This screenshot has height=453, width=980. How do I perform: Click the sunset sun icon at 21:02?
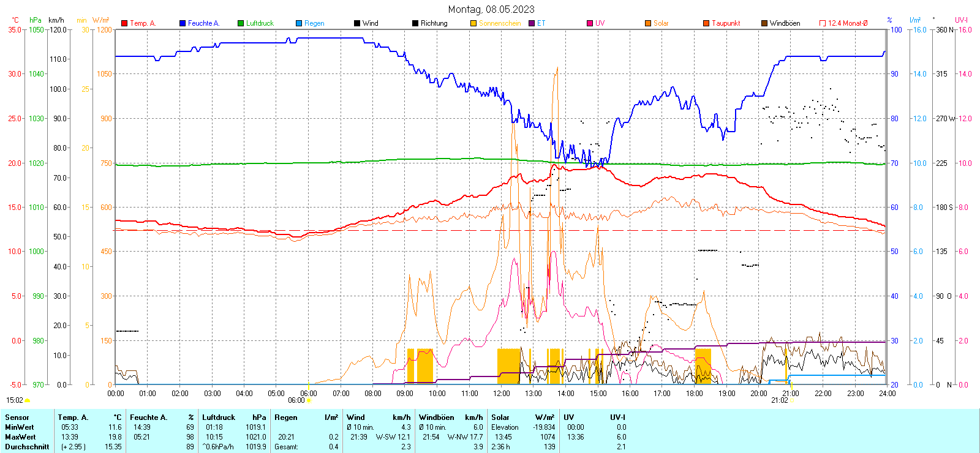click(x=791, y=400)
